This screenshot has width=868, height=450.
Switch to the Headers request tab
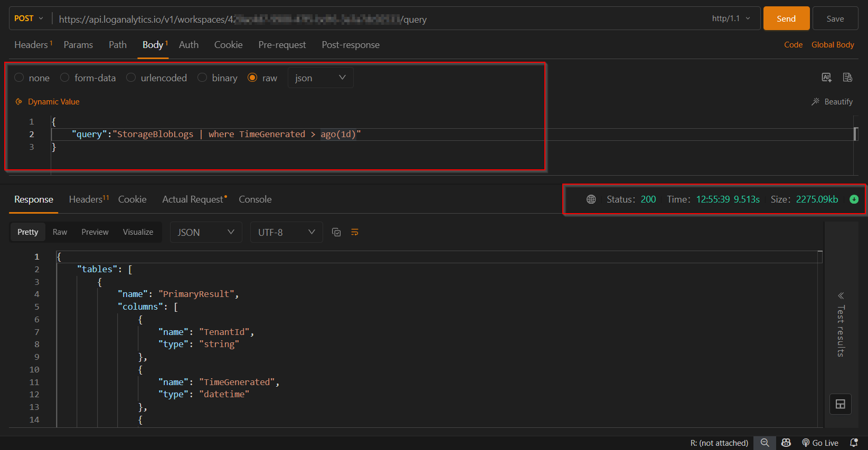tap(33, 45)
